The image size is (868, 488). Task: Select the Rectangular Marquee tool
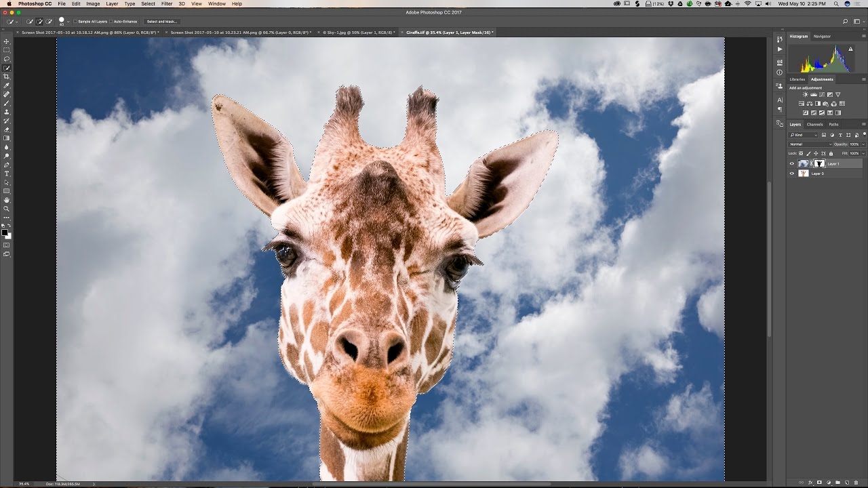[x=7, y=50]
